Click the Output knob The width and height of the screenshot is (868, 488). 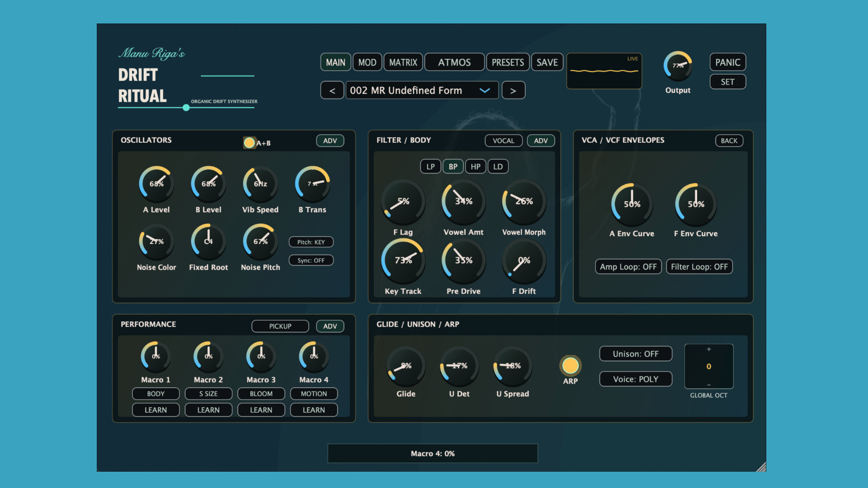tap(678, 66)
